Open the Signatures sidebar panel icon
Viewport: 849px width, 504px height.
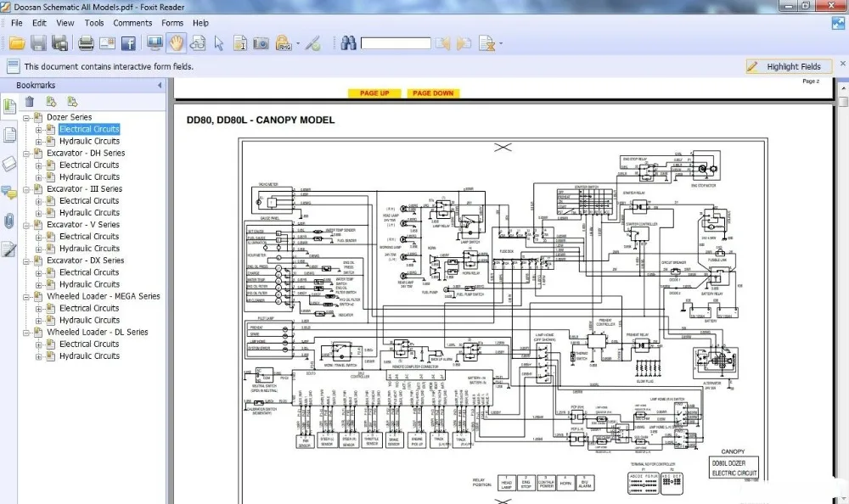tap(9, 249)
